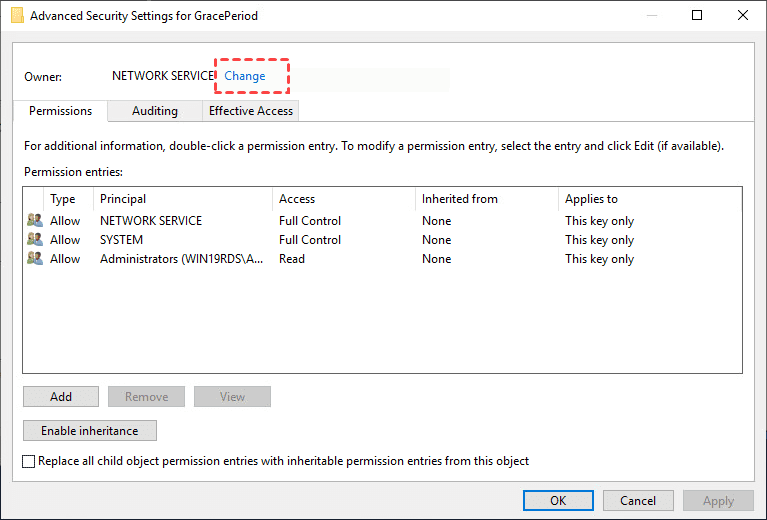
Task: Click the Change owner link
Action: click(245, 76)
